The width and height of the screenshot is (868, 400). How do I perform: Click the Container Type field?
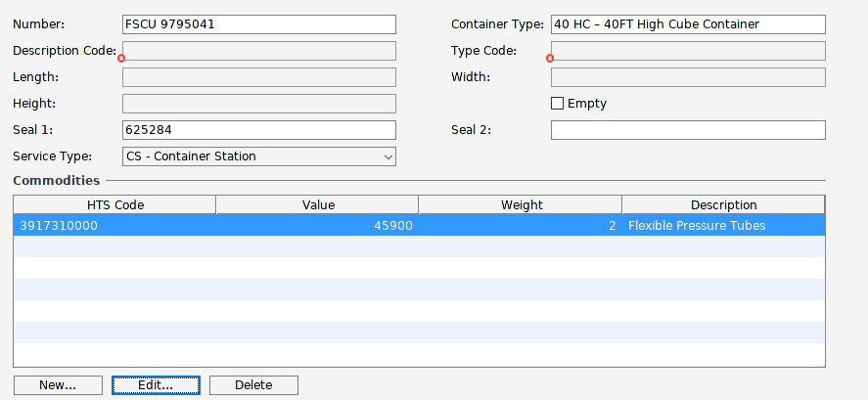pyautogui.click(x=687, y=24)
